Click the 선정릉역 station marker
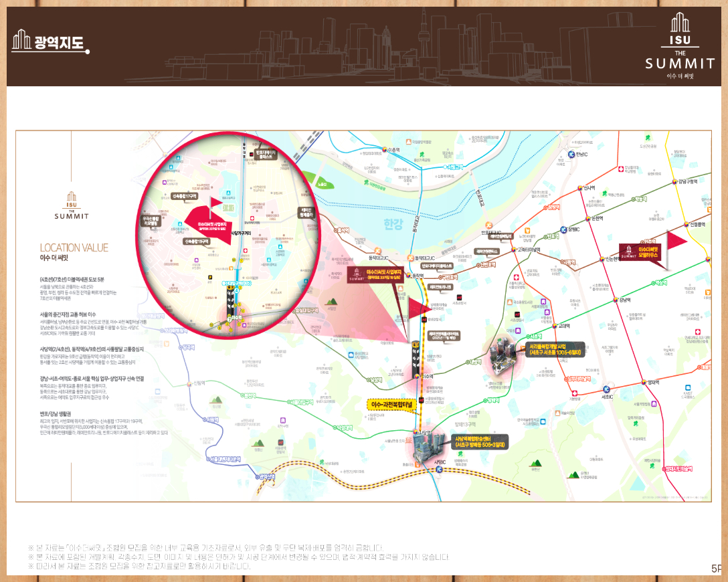This screenshot has width=728, height=582. 687,225
